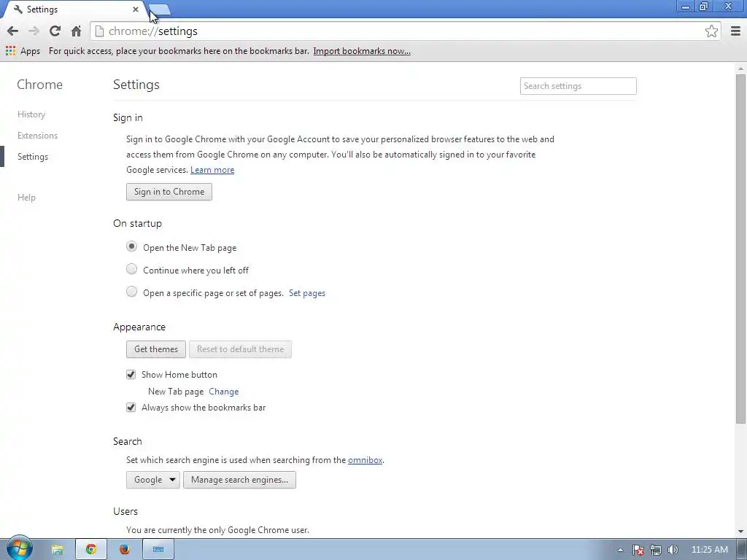Image resolution: width=747 pixels, height=560 pixels.
Task: Open the Apps shortcut in bookmarks bar
Action: coord(23,51)
